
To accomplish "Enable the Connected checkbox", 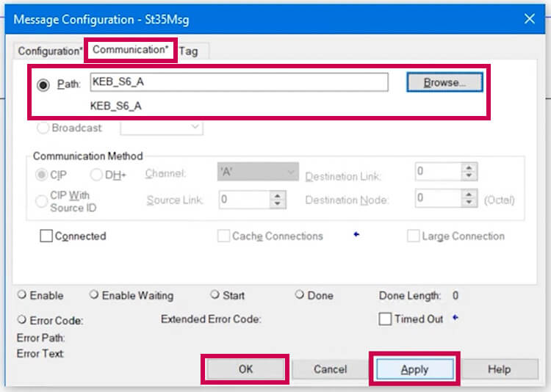I will coord(46,236).
